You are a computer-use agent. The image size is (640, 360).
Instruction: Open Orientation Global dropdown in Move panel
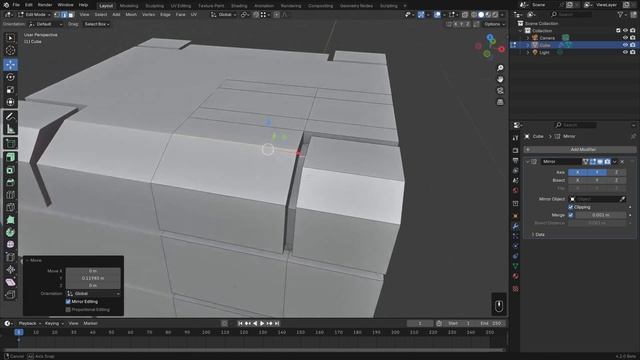tap(93, 293)
